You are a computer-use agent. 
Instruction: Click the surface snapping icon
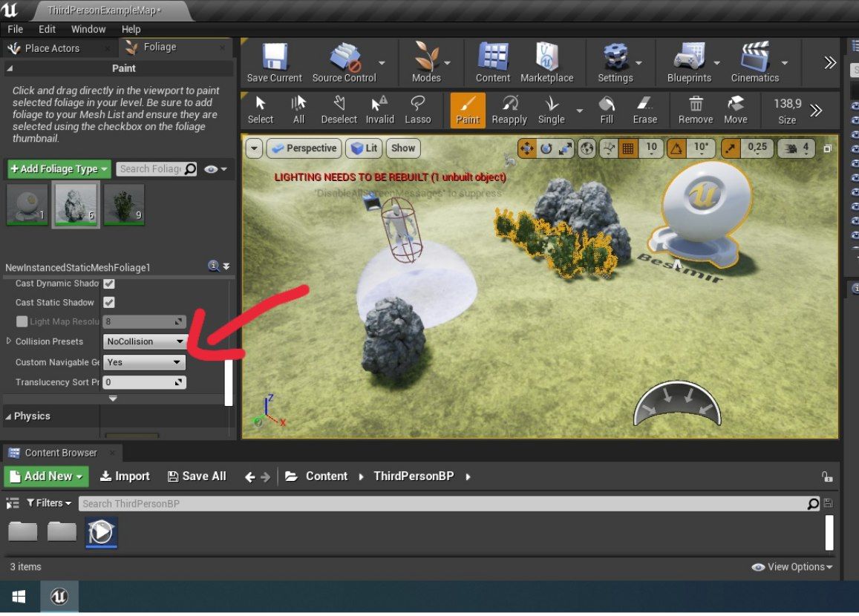pos(609,148)
